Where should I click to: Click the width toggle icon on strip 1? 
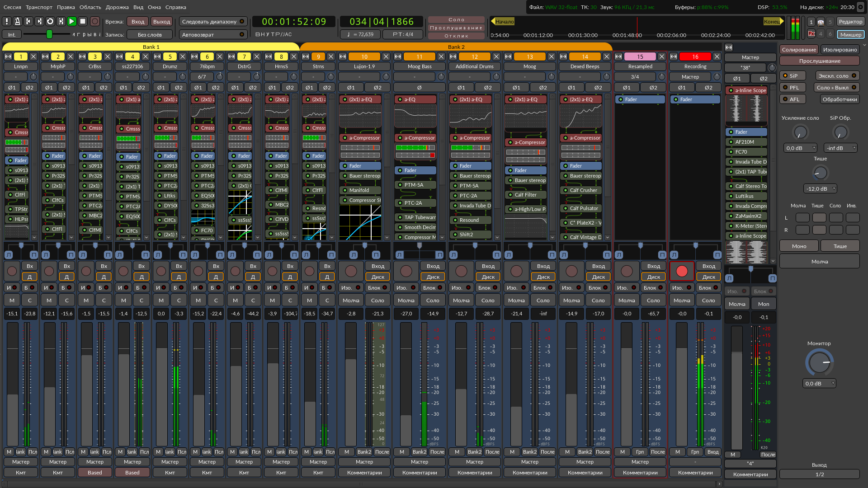click(8, 56)
